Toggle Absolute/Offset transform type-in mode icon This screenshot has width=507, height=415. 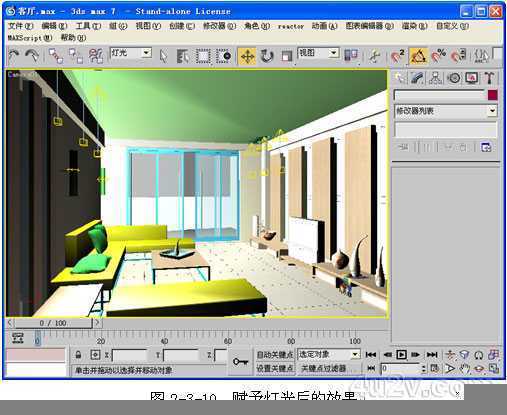(95, 355)
